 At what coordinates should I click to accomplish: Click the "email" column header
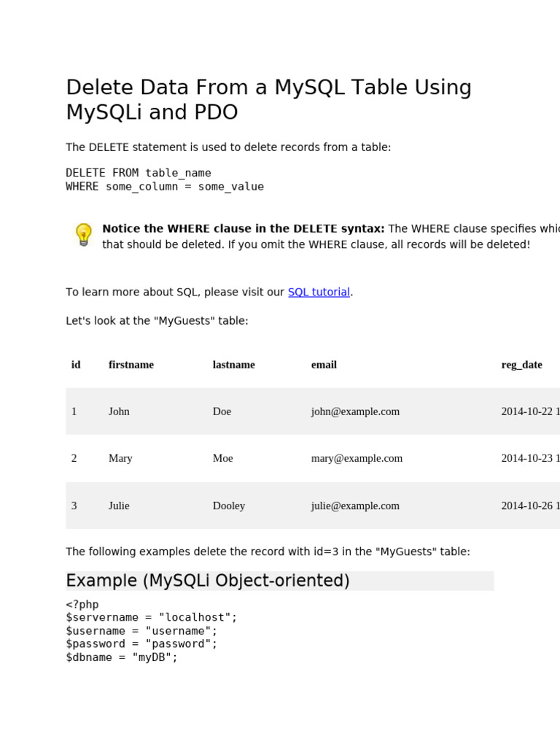(x=324, y=365)
